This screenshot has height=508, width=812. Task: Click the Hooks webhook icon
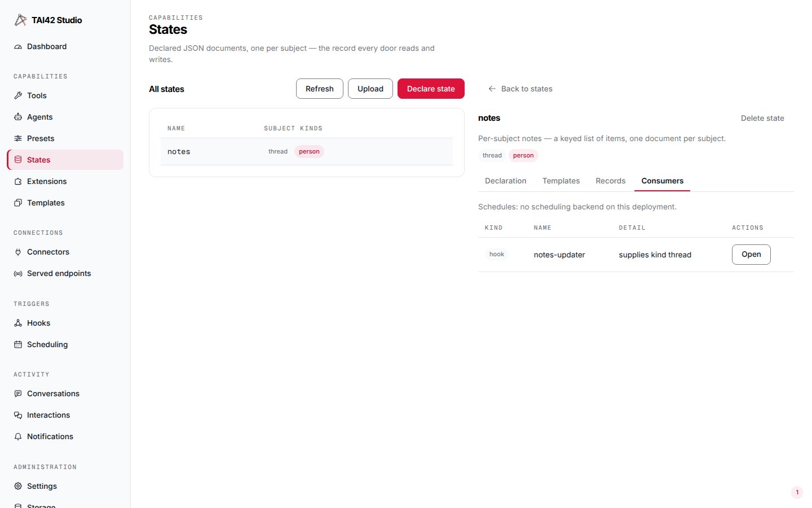tap(18, 323)
